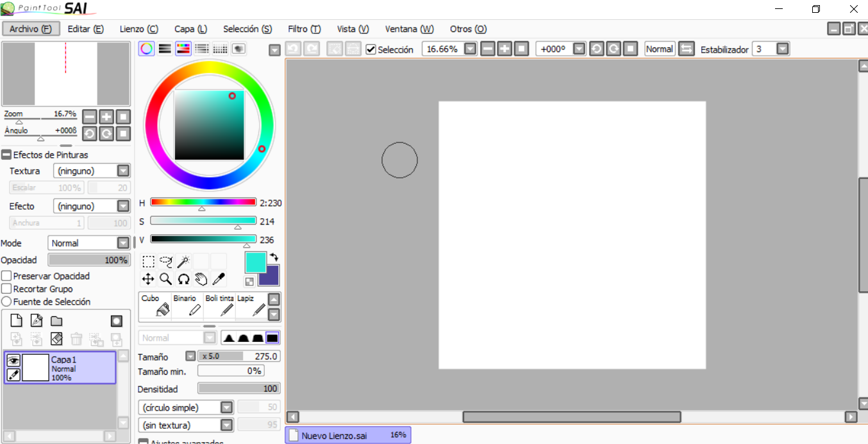Swap foreground and background colors
This screenshot has width=868, height=444.
click(x=274, y=257)
